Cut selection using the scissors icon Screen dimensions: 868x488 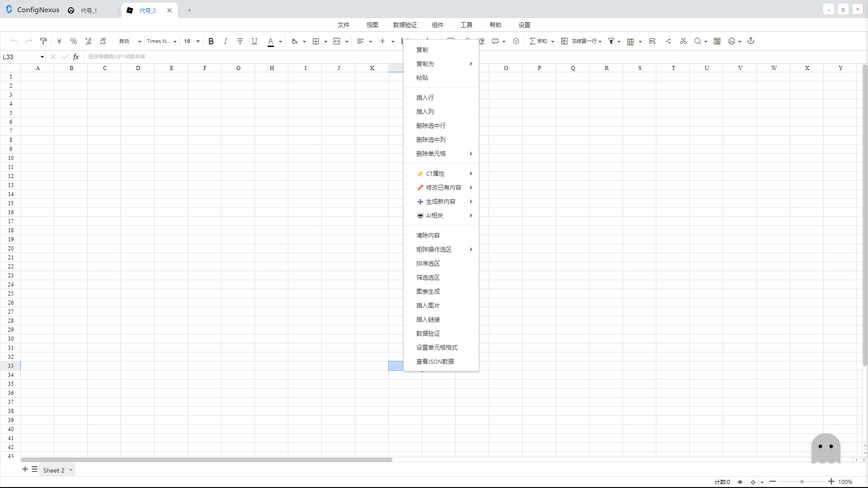coord(683,41)
